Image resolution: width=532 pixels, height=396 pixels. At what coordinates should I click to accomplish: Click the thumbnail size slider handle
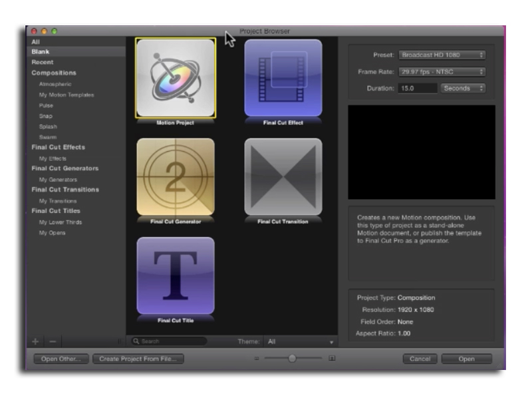coord(292,358)
